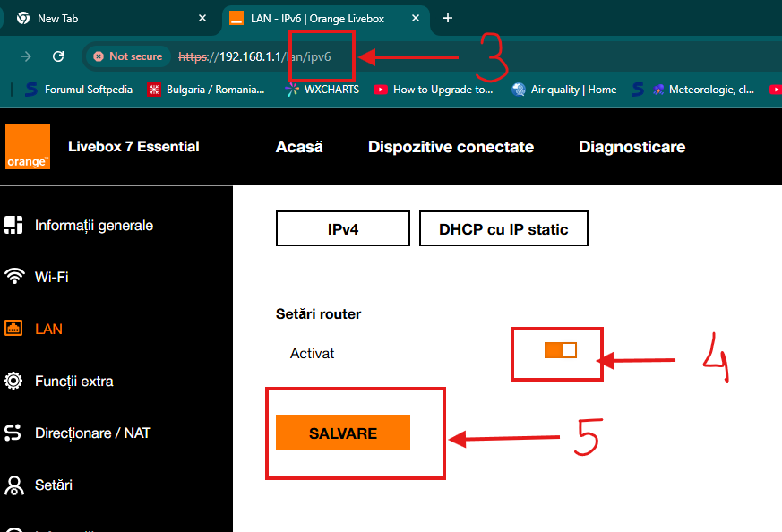Select Informații generale in sidebar

tap(94, 226)
